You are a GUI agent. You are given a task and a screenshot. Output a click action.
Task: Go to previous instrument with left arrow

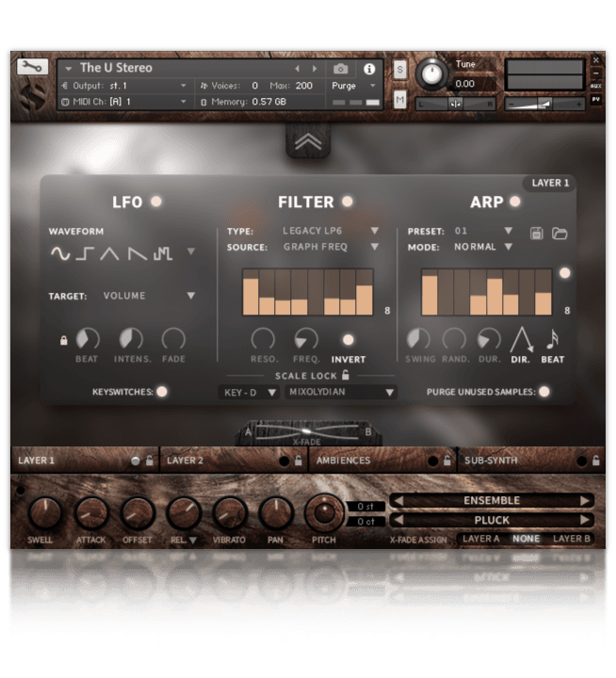tap(297, 69)
